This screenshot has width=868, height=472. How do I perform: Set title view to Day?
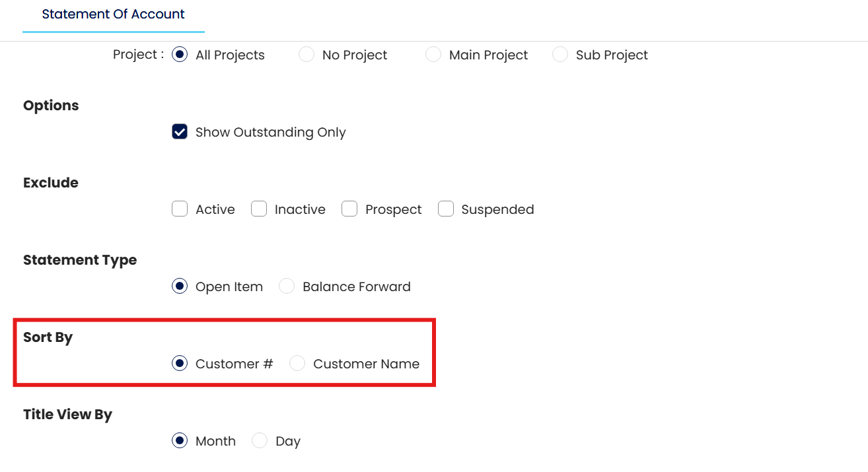[260, 441]
